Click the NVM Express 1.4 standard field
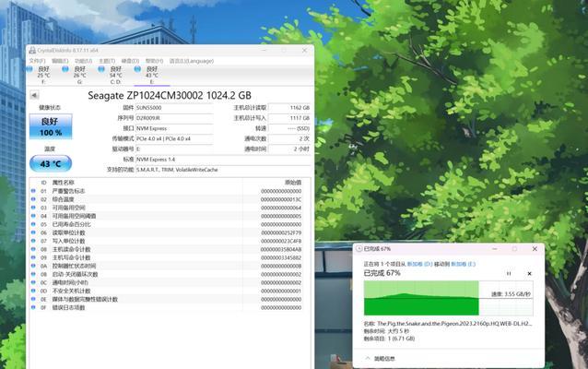 coord(223,160)
